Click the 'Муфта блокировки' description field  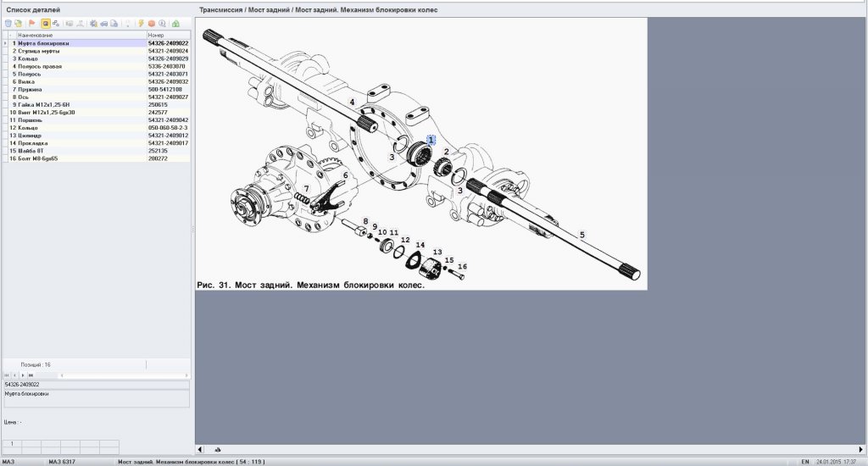[x=97, y=399]
